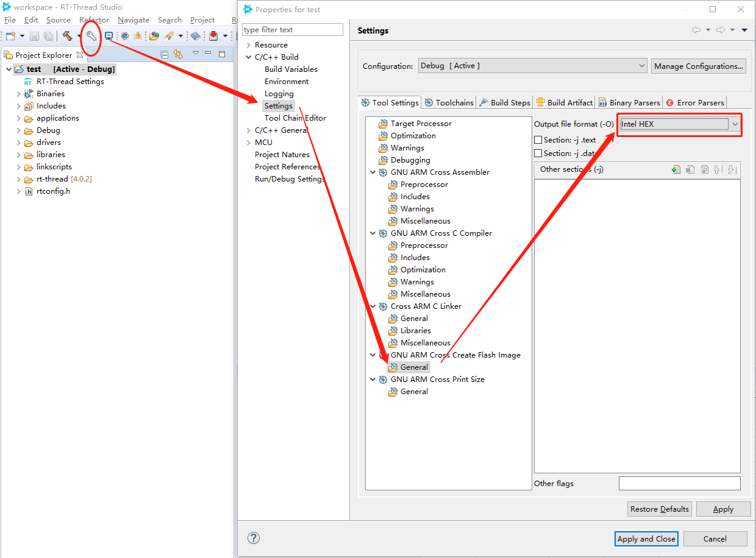Expand the Binaries folder in Project Explorer
This screenshot has height=558, width=756.
pos(18,94)
